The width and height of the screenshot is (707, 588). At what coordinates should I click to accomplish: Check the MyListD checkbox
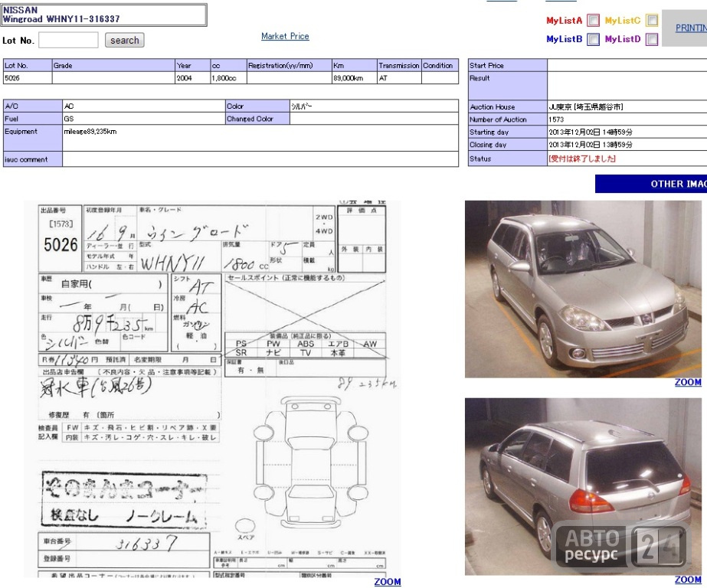coord(652,39)
